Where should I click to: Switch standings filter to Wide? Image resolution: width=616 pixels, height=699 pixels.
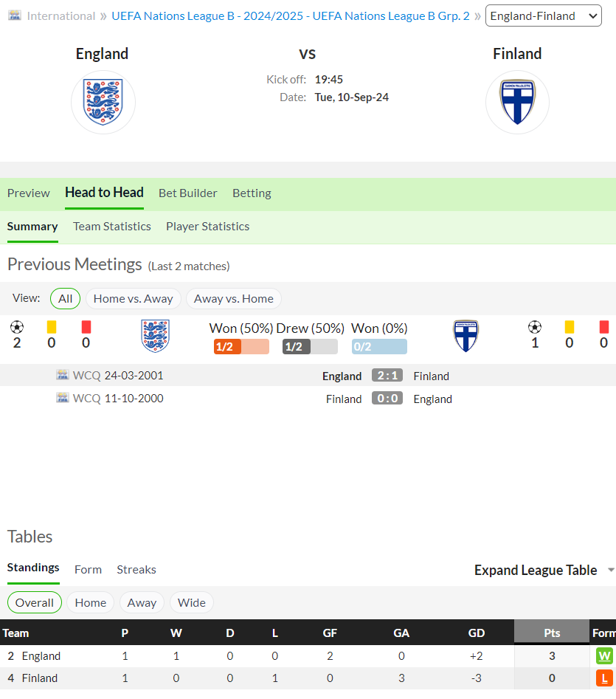click(x=192, y=603)
